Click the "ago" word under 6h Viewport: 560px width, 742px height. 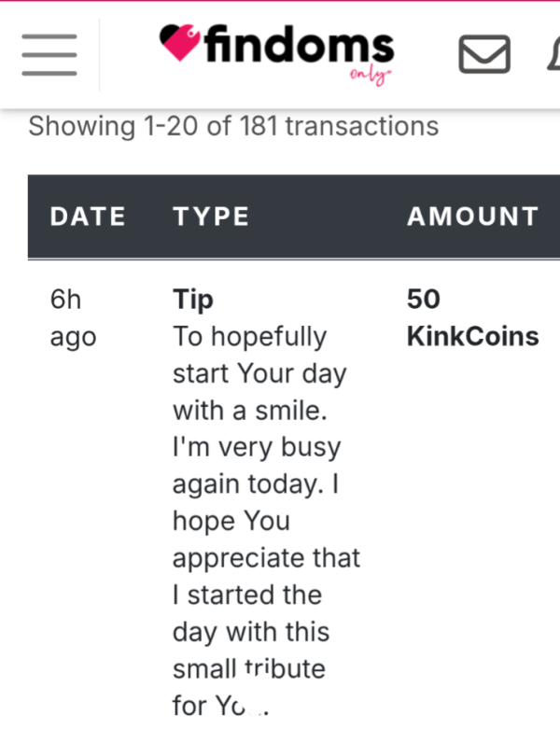tap(74, 338)
